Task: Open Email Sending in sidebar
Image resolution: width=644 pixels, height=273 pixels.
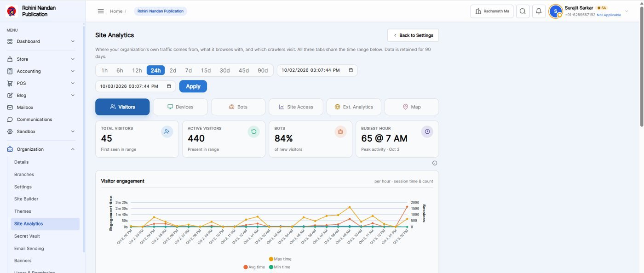Action: pos(29,249)
